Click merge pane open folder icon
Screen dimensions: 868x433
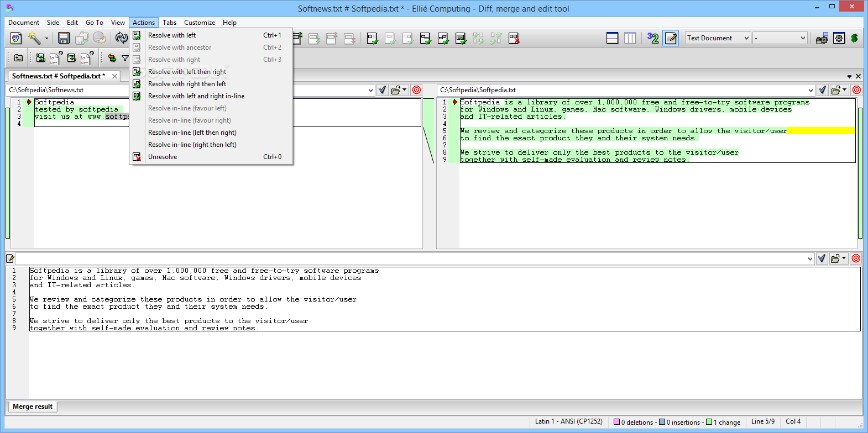click(835, 258)
